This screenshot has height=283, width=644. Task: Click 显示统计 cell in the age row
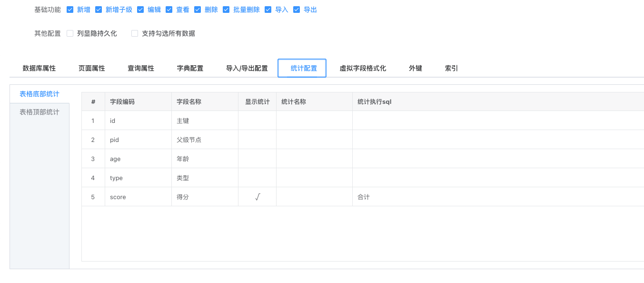[x=257, y=159]
